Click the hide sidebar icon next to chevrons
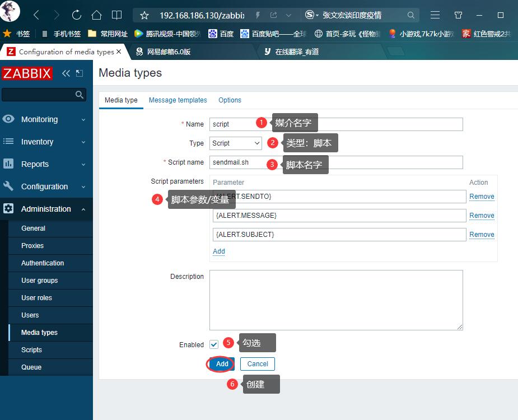 80,73
